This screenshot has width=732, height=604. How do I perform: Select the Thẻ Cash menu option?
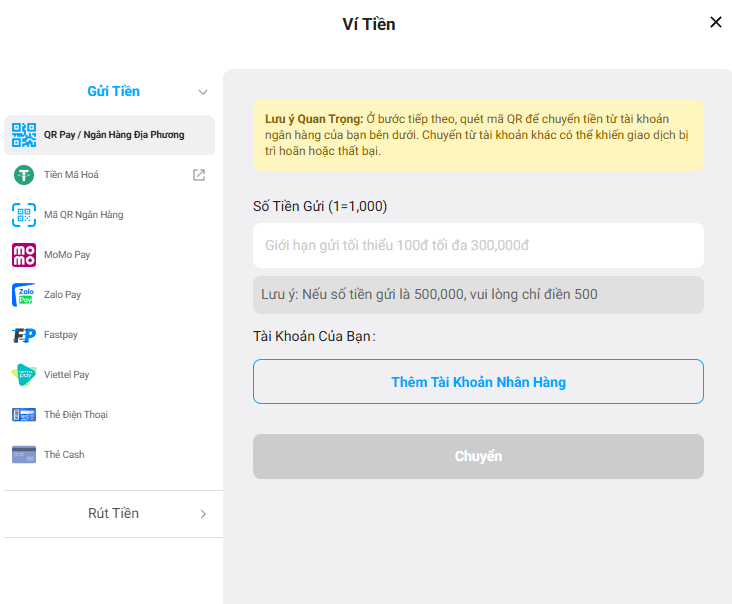coord(64,455)
